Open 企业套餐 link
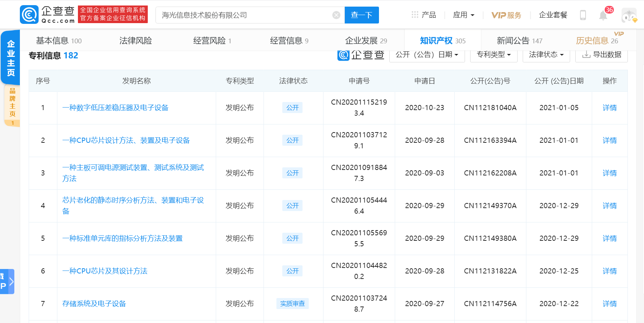This screenshot has width=644, height=323. 553,15
